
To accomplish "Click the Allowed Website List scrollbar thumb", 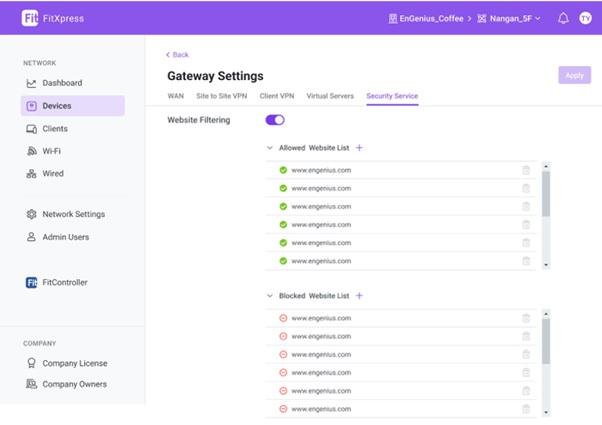I will [546, 194].
